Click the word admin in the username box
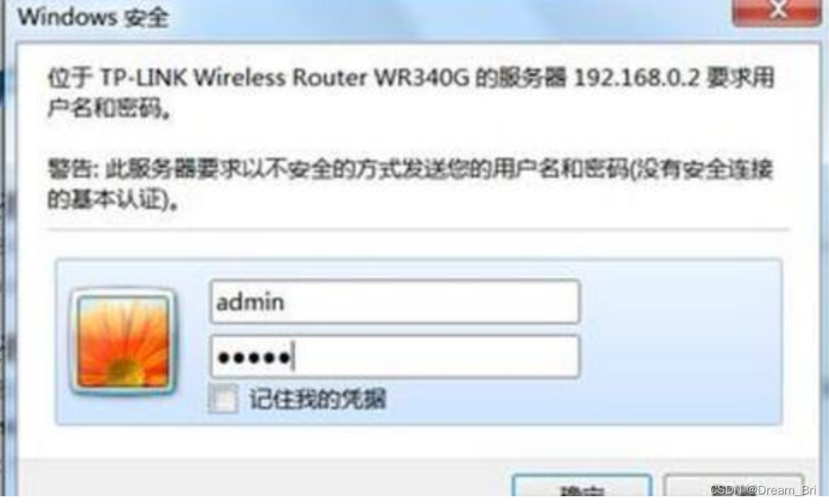This screenshot has width=829, height=504. pyautogui.click(x=250, y=303)
